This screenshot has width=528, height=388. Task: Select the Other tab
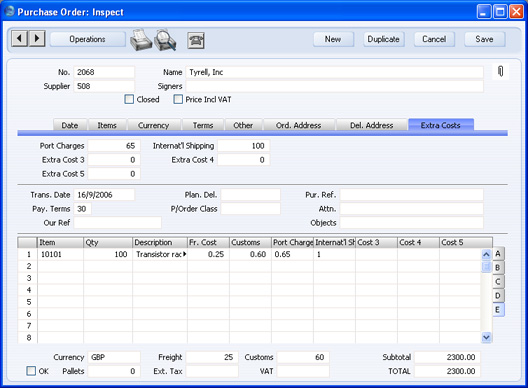(x=243, y=125)
